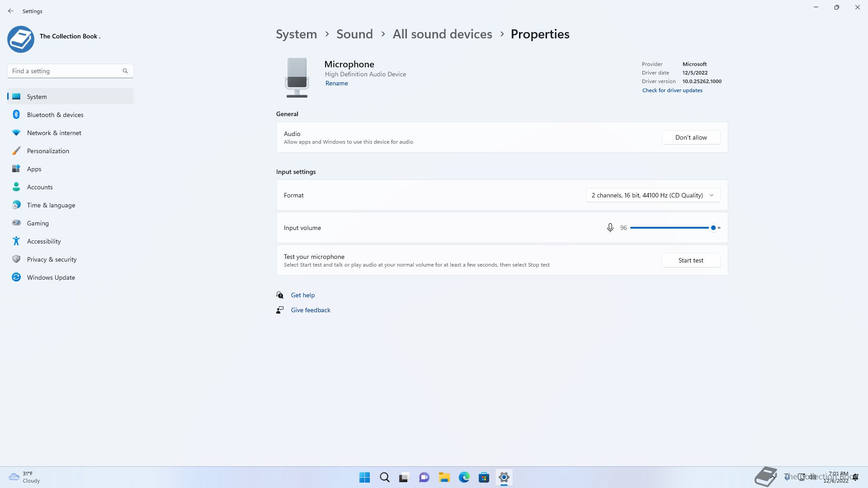The image size is (868, 488).
Task: Navigate to All sound devices breadcrumb
Action: 442,34
